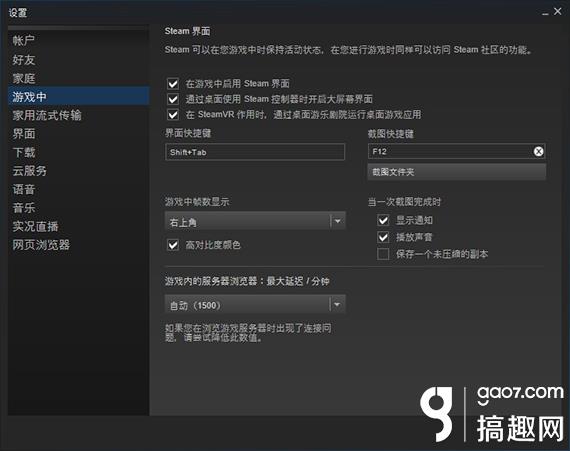Image resolution: width=570 pixels, height=451 pixels.
Task: Click the Shift+Tab 界面快捷键 field
Action: (255, 152)
